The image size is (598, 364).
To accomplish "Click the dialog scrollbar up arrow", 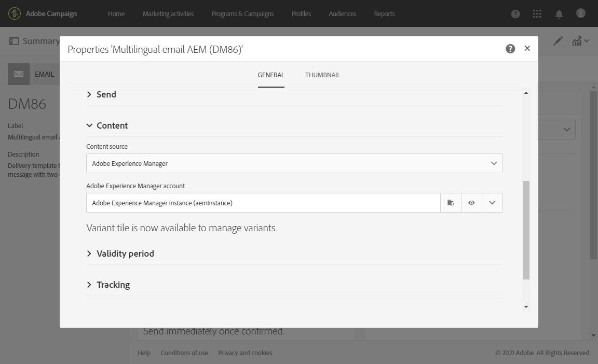I will click(526, 93).
